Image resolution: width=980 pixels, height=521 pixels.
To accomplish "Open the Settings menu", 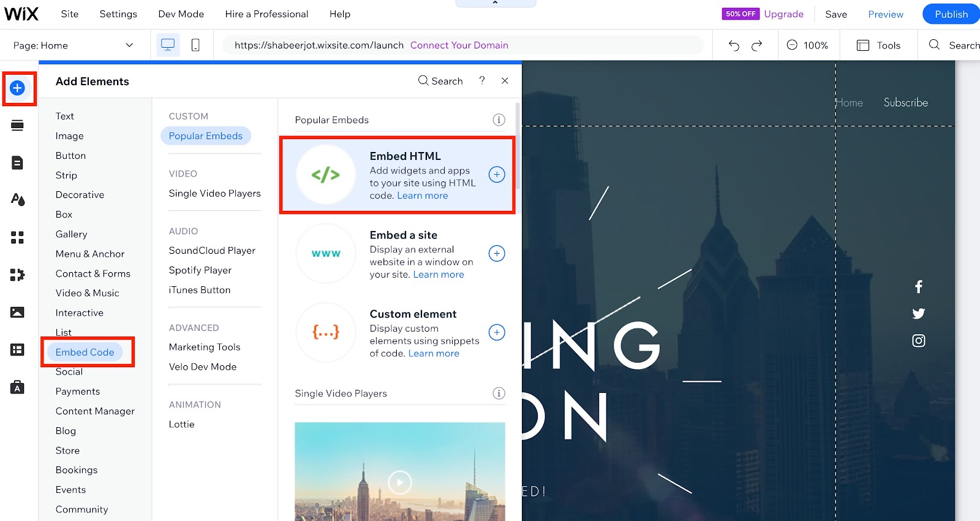I will coord(118,14).
